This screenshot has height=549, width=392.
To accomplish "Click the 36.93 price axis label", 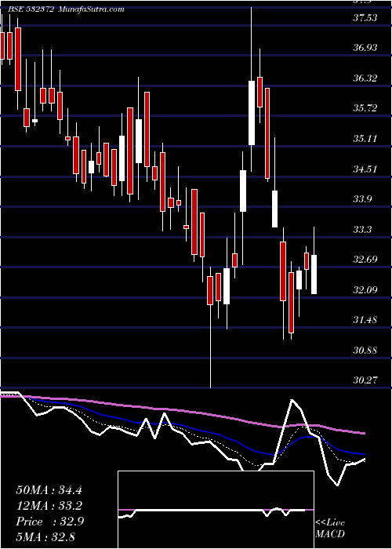I will pyautogui.click(x=365, y=47).
